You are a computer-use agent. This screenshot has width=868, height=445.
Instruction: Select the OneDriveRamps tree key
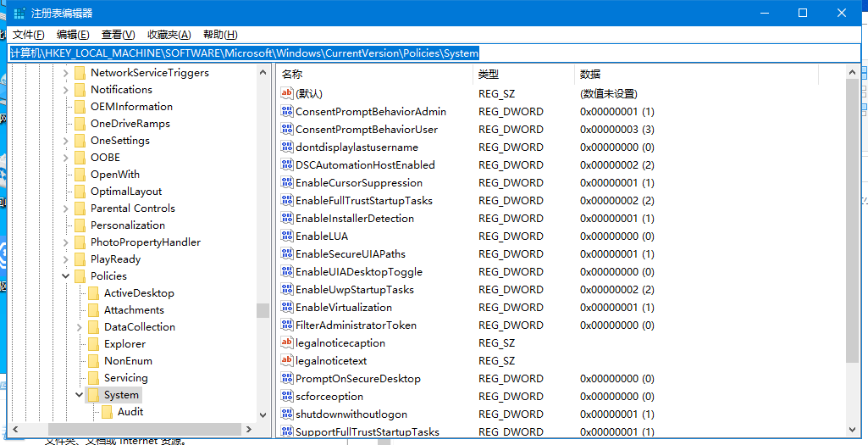[x=130, y=124]
